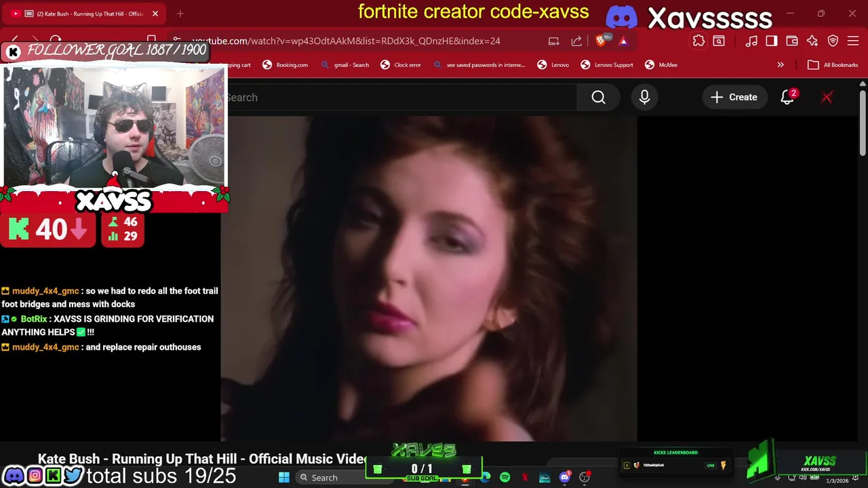The width and height of the screenshot is (868, 488).
Task: Open the Booking.com bookmark
Action: point(285,65)
